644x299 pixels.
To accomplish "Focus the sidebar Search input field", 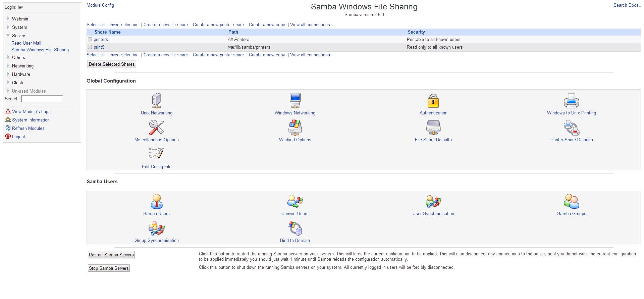I will 42,99.
